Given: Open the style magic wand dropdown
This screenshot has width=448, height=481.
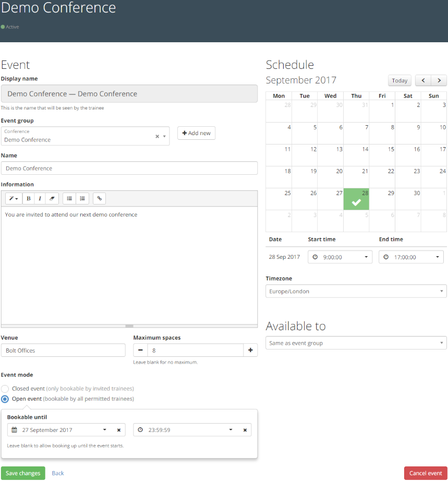Looking at the screenshot, I should [x=14, y=198].
